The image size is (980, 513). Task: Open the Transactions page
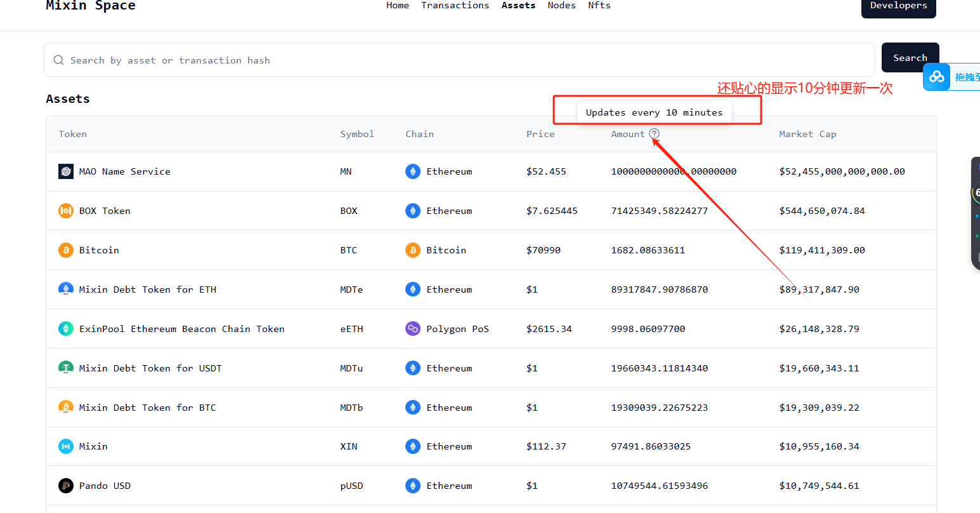pos(455,5)
